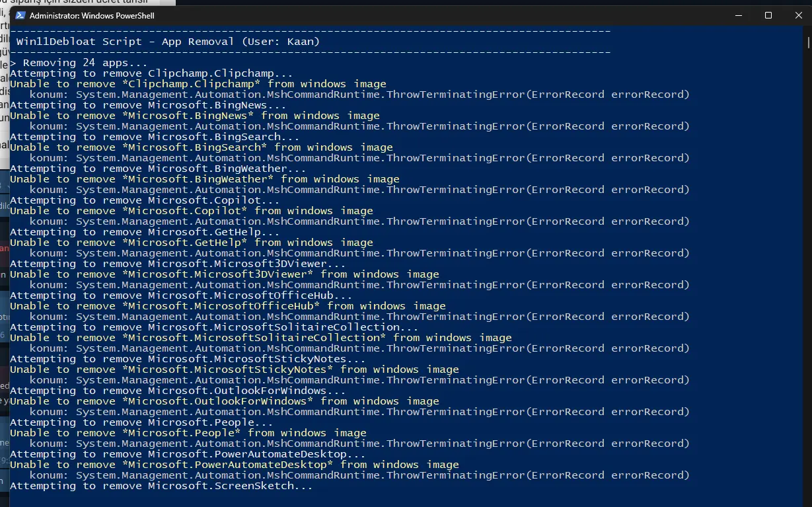
Task: Click 'Unable to remove *Microsoft.MicrosoftSolitaireCollection*' warning line
Action: [261, 338]
